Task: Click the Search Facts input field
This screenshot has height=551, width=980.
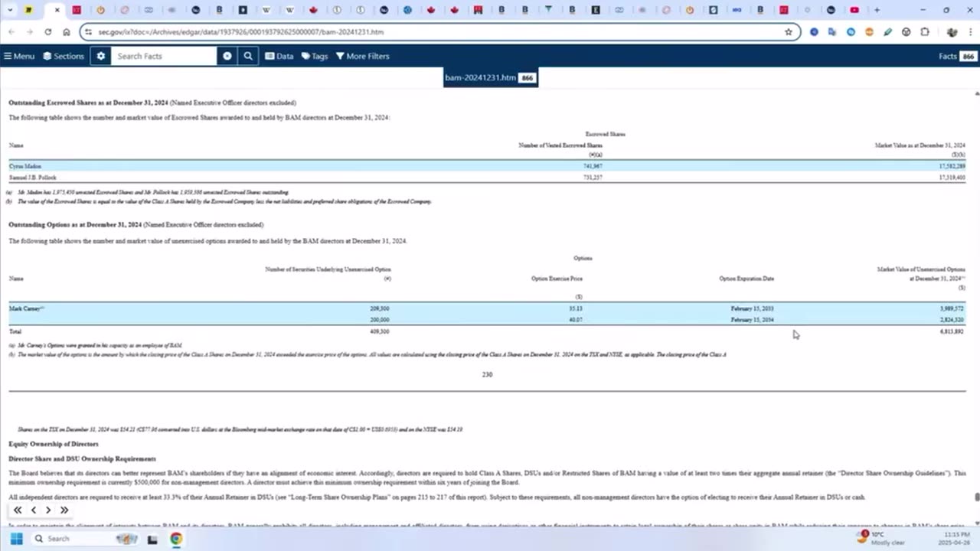Action: (x=164, y=56)
